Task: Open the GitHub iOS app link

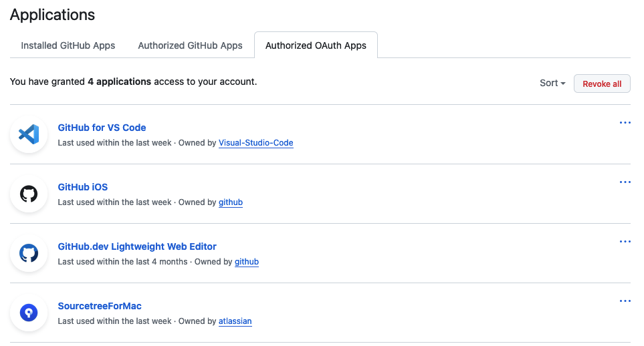Action: click(x=82, y=187)
